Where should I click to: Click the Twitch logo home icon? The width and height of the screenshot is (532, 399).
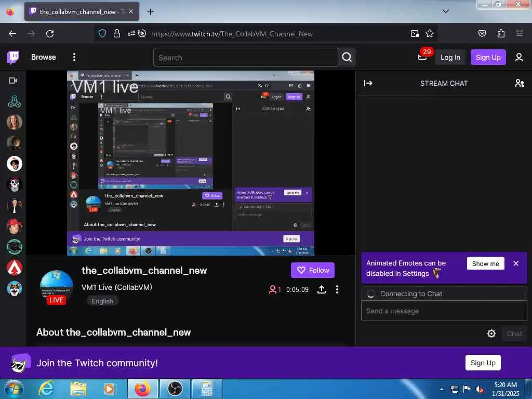(x=13, y=57)
